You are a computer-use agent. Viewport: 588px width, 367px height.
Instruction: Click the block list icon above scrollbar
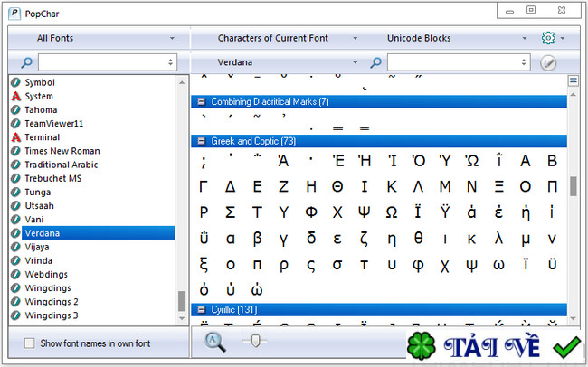[x=573, y=80]
